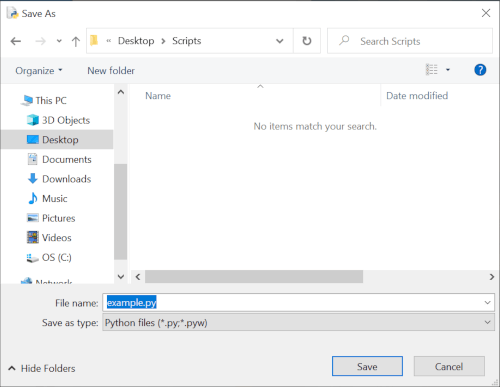Click the Pictures folder icon
This screenshot has height=387, width=500.
coord(33,218)
